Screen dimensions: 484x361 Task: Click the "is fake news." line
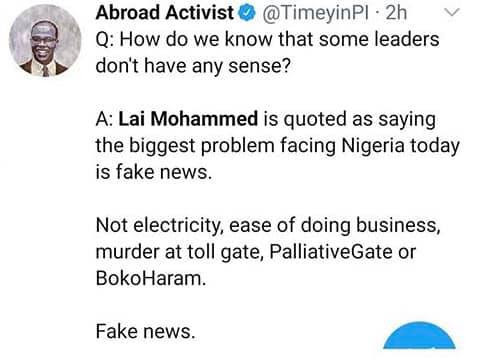(x=154, y=172)
